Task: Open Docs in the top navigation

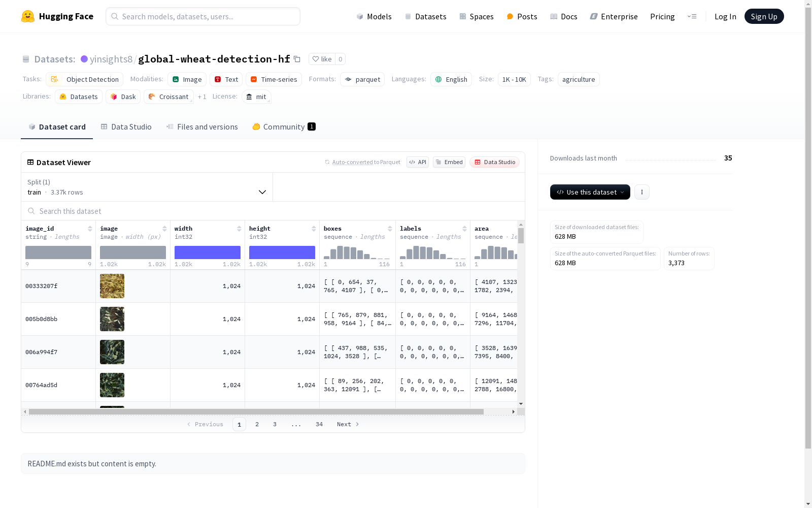Action: [564, 16]
